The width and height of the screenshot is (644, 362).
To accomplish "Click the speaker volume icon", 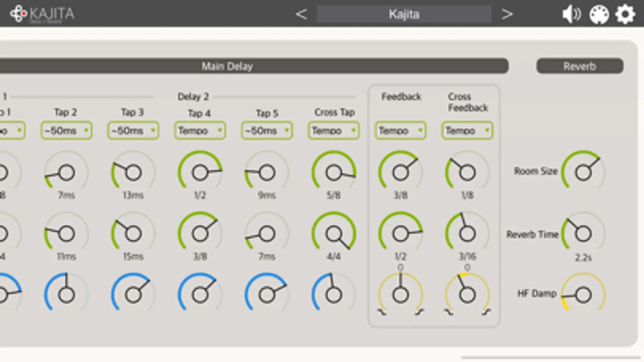I will [571, 14].
